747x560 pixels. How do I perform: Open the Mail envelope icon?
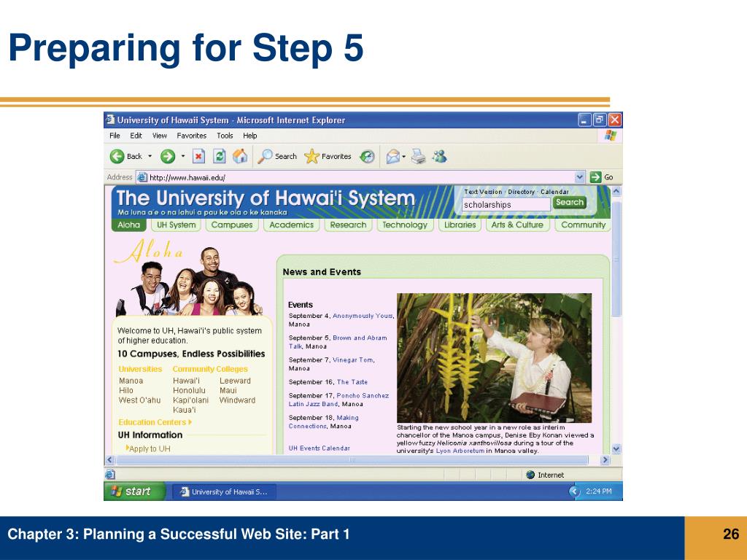pyautogui.click(x=392, y=156)
